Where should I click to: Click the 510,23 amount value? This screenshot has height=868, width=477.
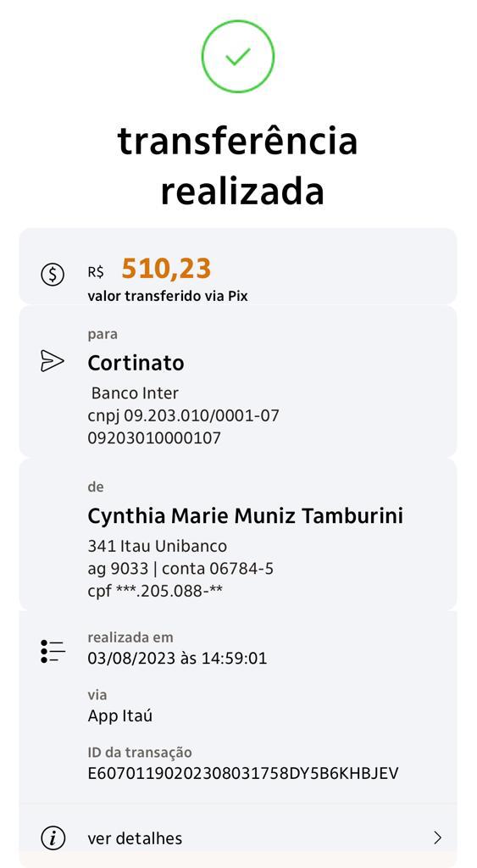click(x=167, y=269)
